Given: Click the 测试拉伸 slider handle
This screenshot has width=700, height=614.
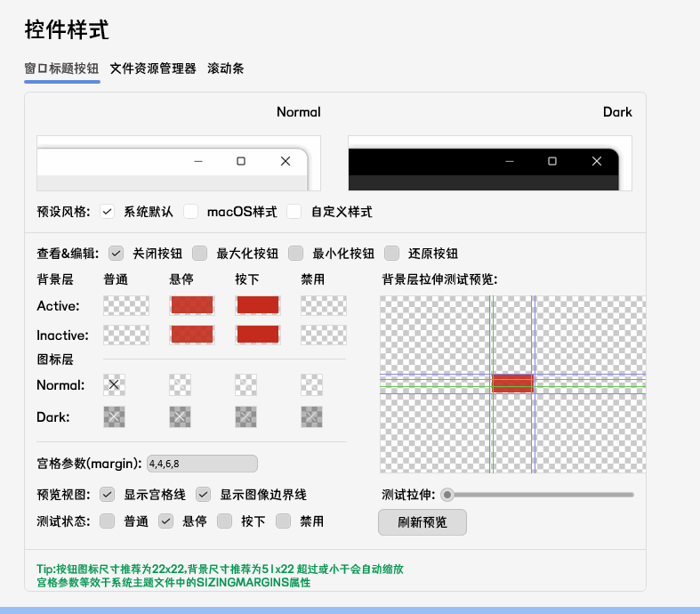Looking at the screenshot, I should [447, 494].
